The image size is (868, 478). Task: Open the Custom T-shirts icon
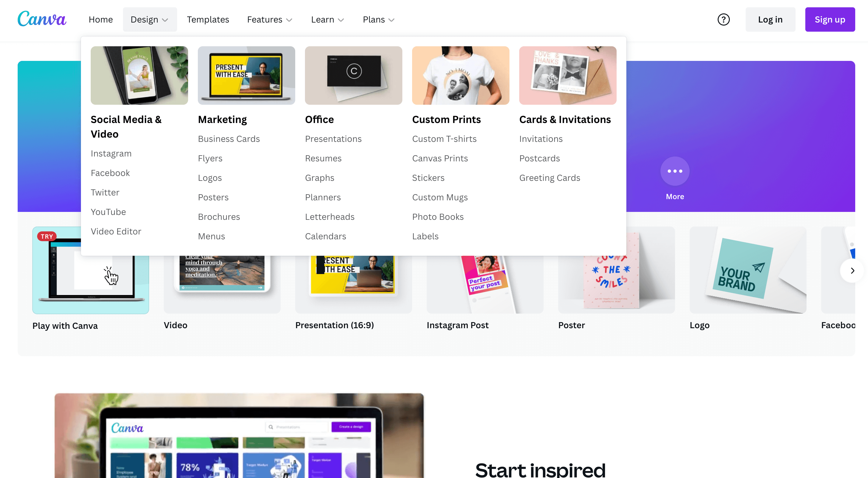coord(444,138)
